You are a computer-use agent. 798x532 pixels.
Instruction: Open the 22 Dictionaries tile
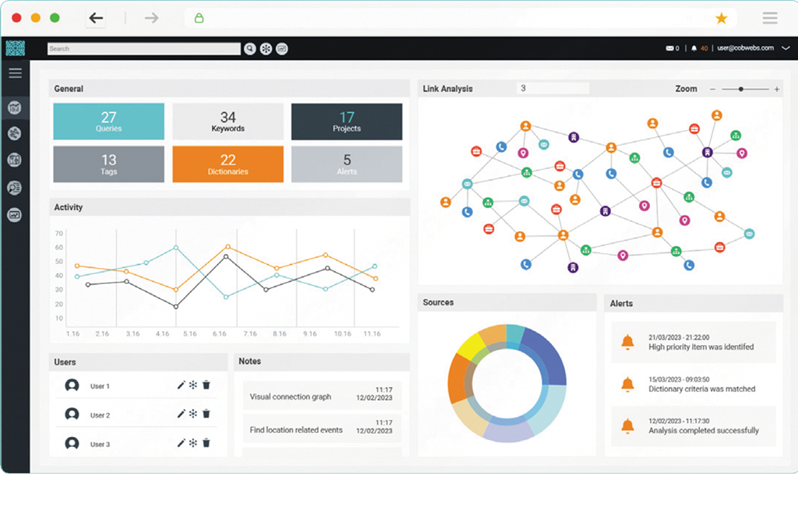click(x=228, y=164)
